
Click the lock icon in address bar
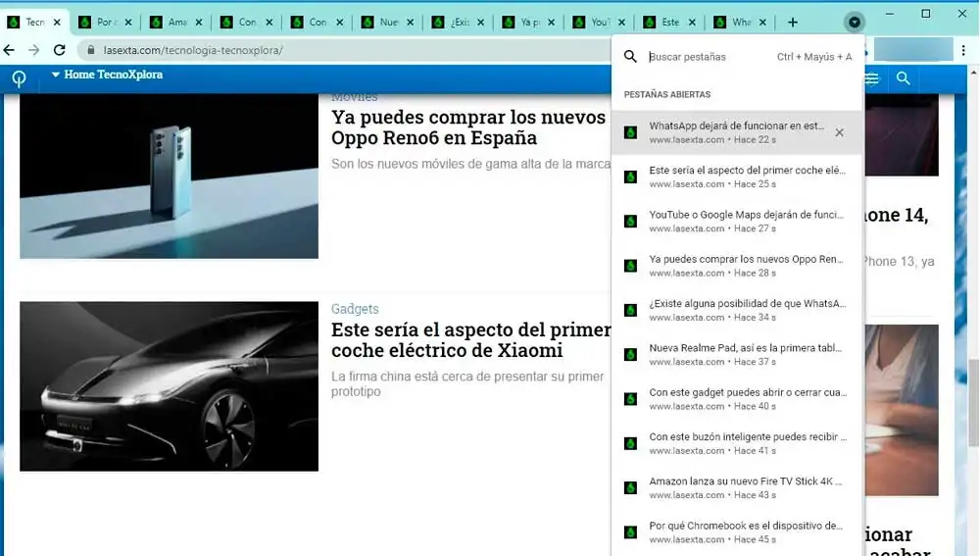(90, 50)
